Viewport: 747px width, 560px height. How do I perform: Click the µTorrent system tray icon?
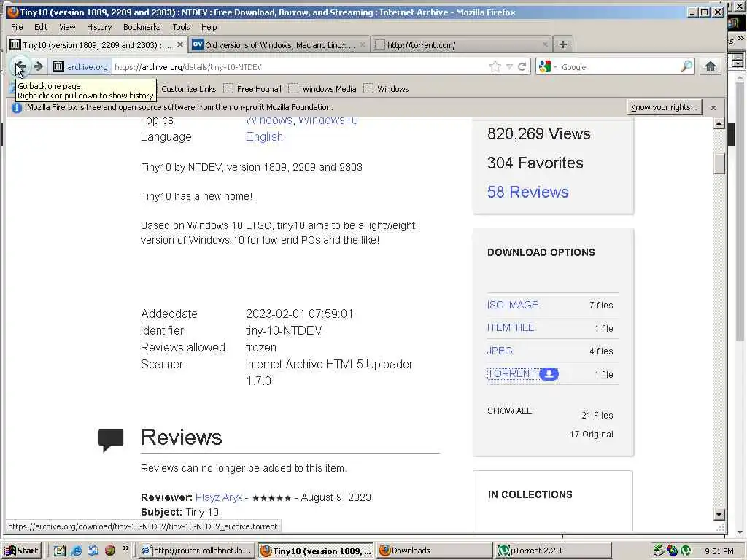686,551
